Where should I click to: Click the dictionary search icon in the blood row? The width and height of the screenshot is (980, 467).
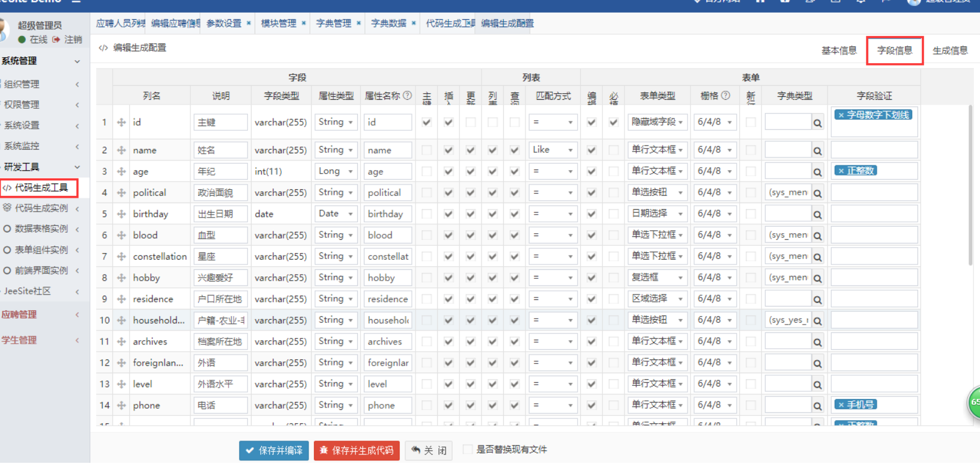pos(817,236)
